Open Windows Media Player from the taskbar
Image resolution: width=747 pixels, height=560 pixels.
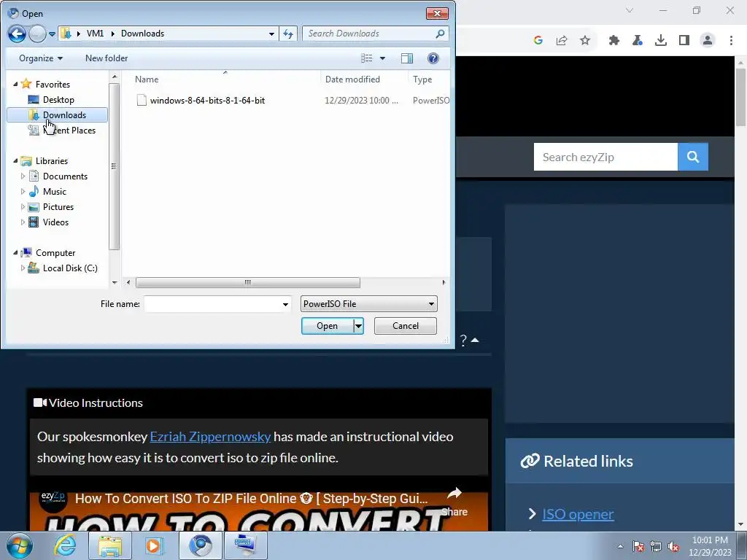click(155, 545)
